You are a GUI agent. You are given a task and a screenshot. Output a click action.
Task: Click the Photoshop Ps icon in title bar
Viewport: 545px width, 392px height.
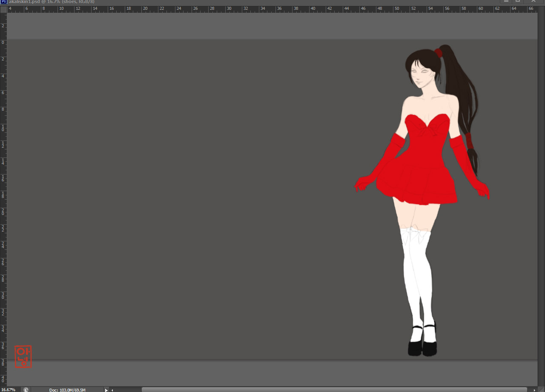click(4, 2)
